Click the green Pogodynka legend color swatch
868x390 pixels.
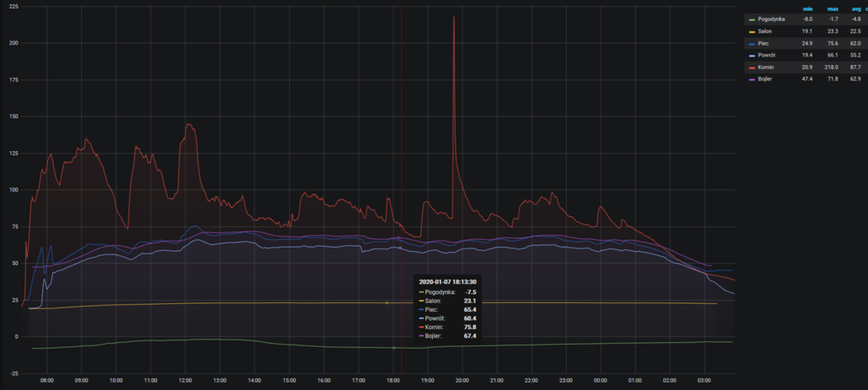tap(751, 18)
